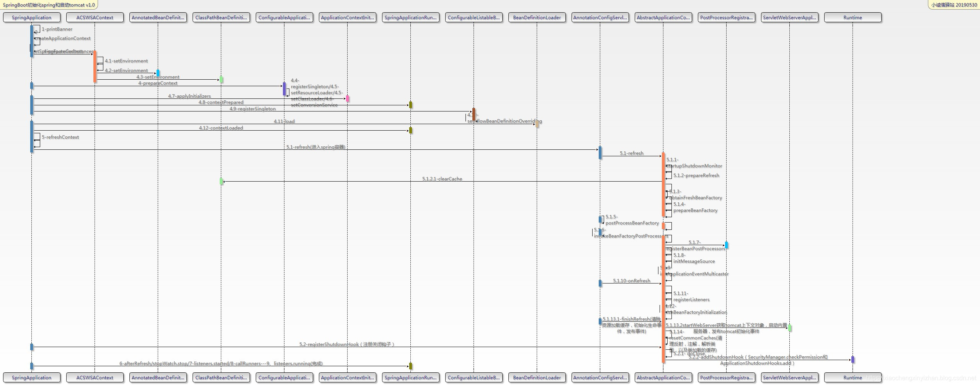Select the brown activation bar on ConfigurableListableB lifeline

[474, 115]
